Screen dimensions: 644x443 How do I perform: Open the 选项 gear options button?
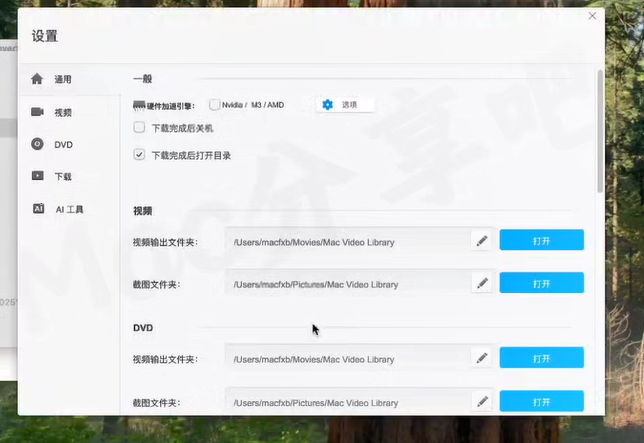pyautogui.click(x=345, y=105)
